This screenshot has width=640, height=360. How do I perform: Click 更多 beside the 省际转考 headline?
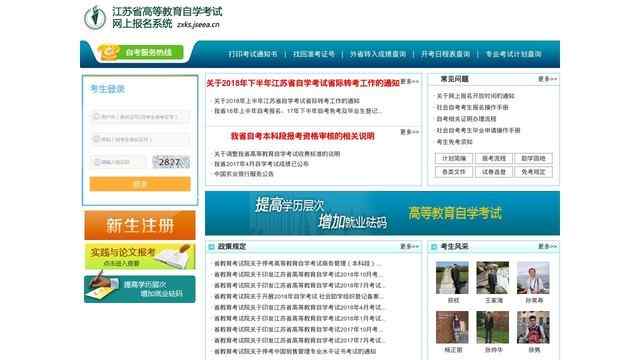click(x=409, y=82)
